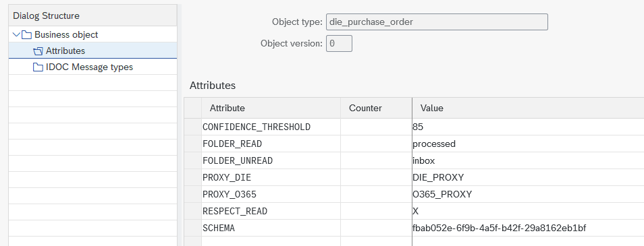
Task: Click the Business object folder icon
Action: pos(27,34)
